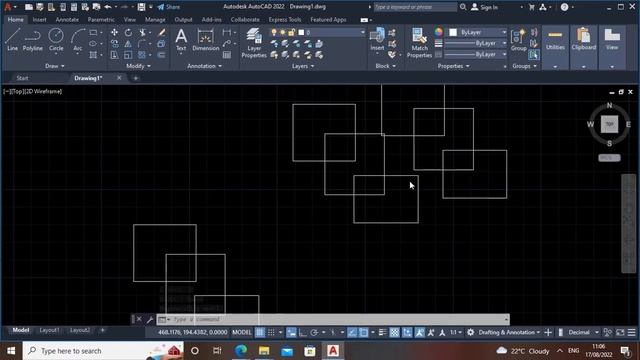
Task: Select the Group tool
Action: click(518, 40)
